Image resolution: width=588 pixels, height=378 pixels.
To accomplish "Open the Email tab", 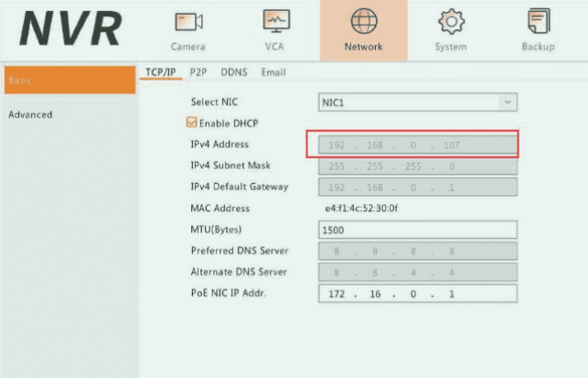I will tap(275, 72).
